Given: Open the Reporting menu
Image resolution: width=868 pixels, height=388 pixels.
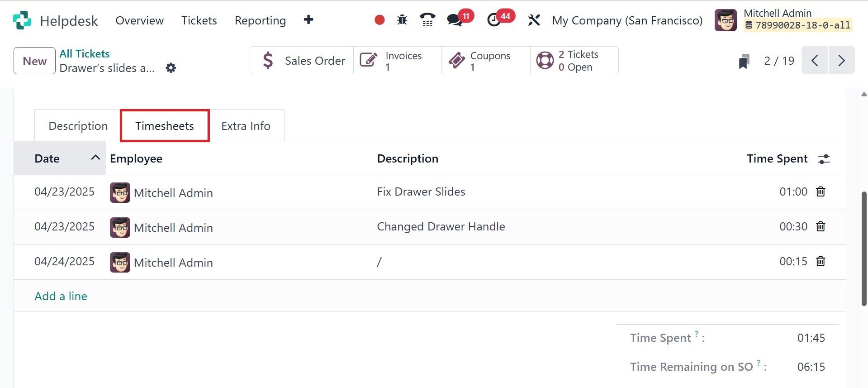Looking at the screenshot, I should pyautogui.click(x=260, y=20).
